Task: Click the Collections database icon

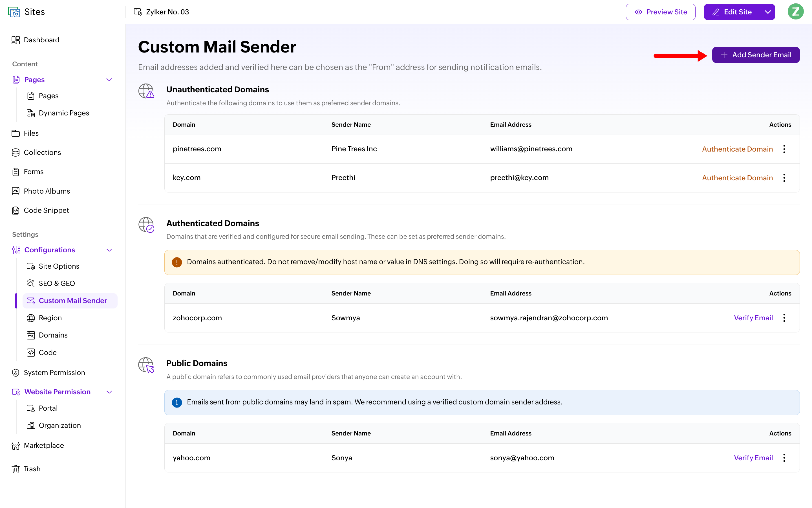Action: pos(16,152)
